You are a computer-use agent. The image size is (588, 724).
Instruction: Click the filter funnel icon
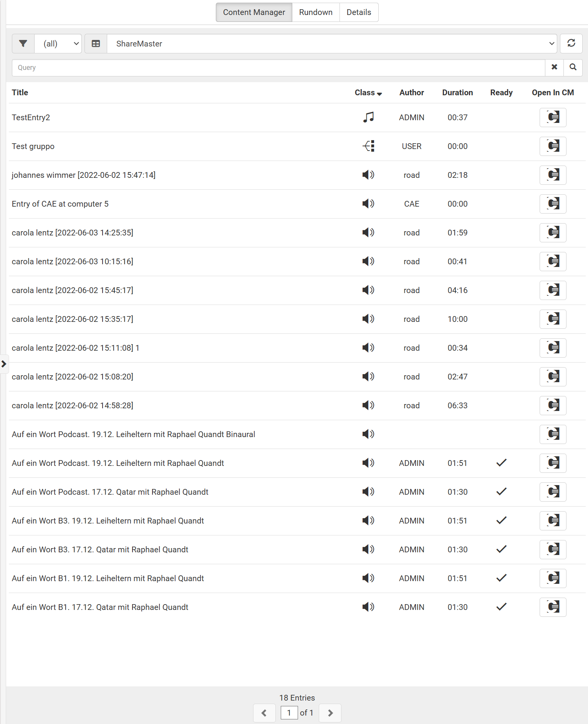click(x=23, y=44)
